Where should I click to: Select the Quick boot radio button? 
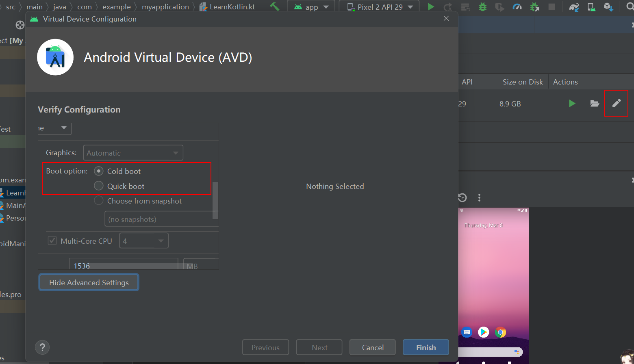[x=98, y=186]
